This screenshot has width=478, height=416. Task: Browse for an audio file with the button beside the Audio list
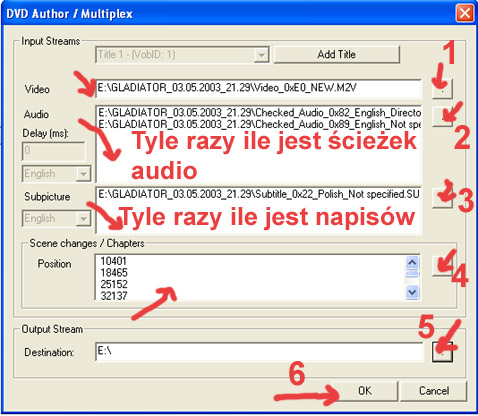[442, 116]
